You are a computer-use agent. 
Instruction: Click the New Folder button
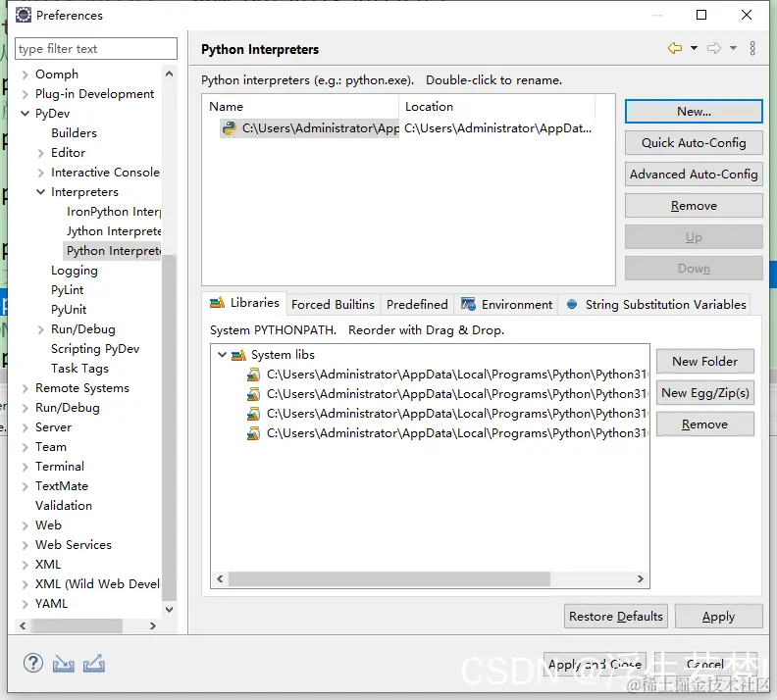705,362
